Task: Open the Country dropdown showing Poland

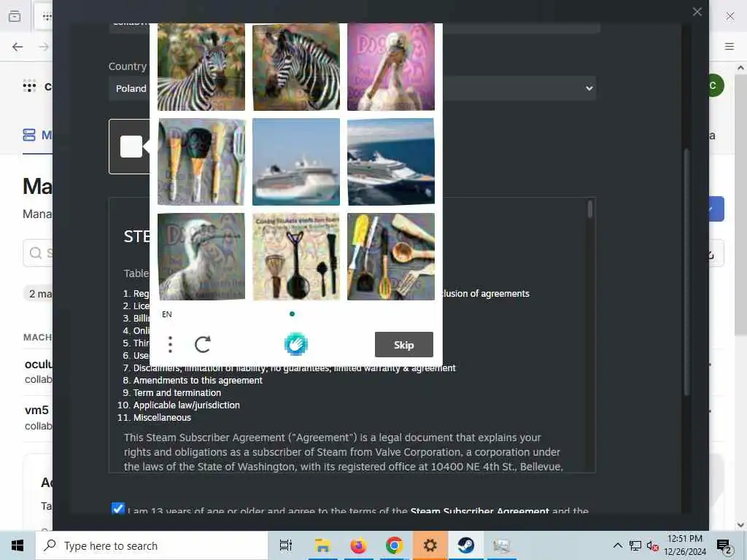Action: pyautogui.click(x=352, y=88)
